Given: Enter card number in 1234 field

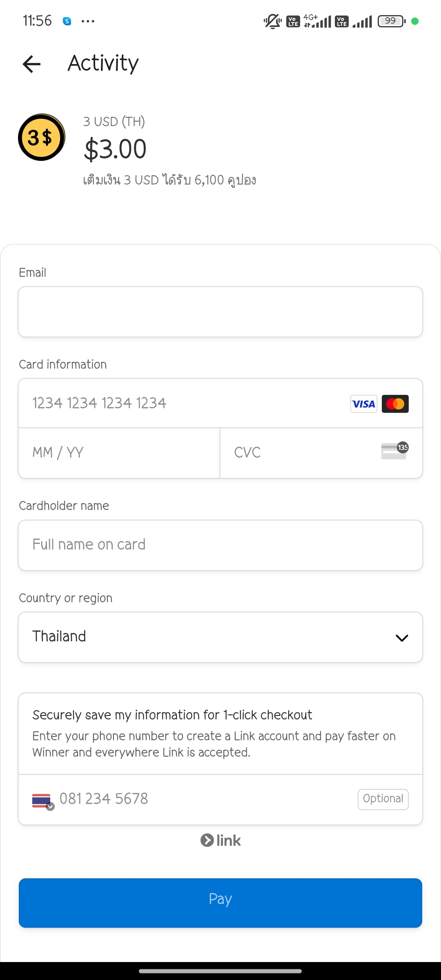Looking at the screenshot, I should pyautogui.click(x=180, y=403).
